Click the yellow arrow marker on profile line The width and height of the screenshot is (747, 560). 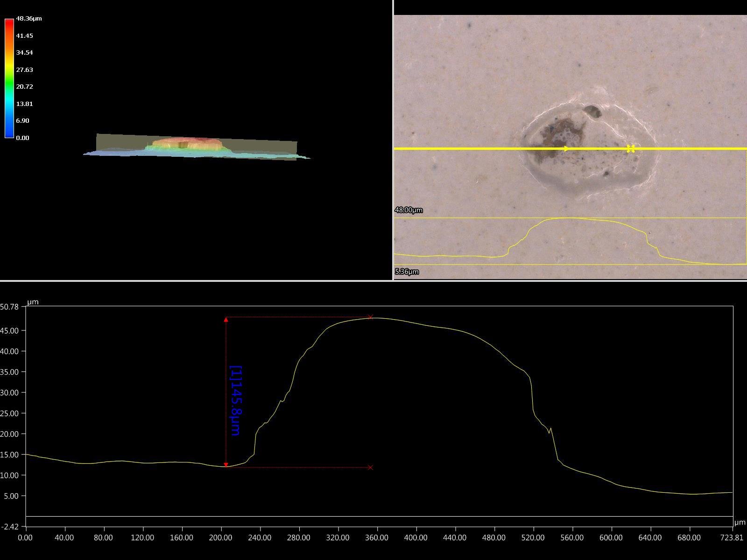coord(566,149)
